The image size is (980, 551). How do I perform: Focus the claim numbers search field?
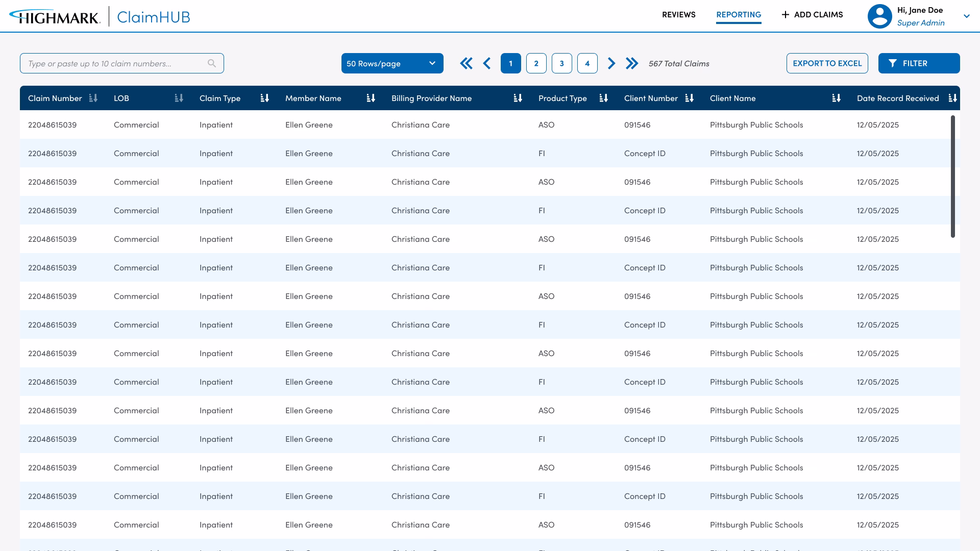pyautogui.click(x=121, y=63)
